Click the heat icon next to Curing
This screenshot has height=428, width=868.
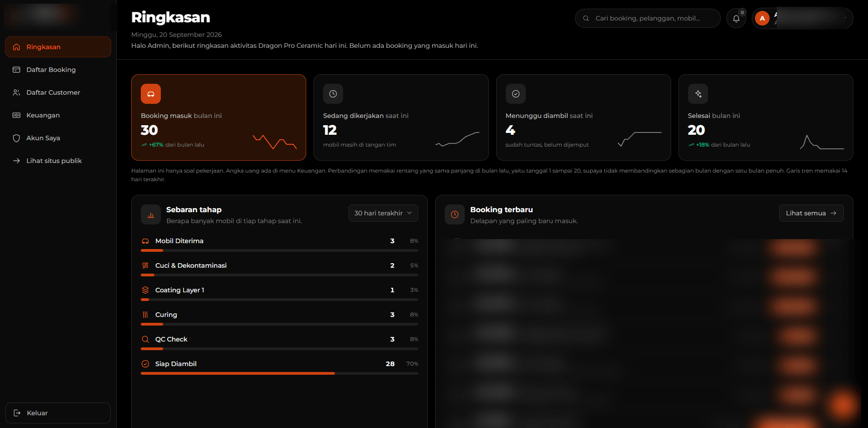click(145, 315)
